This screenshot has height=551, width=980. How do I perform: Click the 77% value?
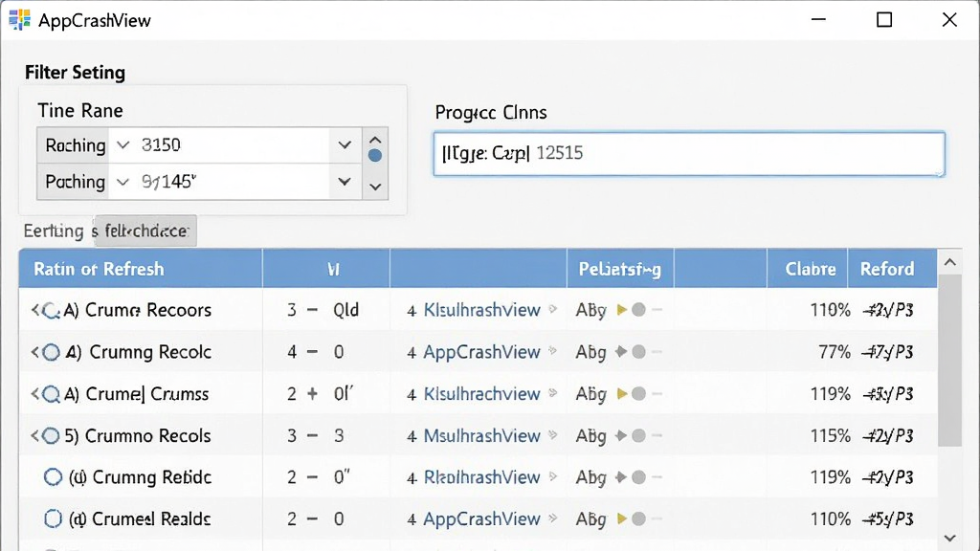click(x=835, y=352)
